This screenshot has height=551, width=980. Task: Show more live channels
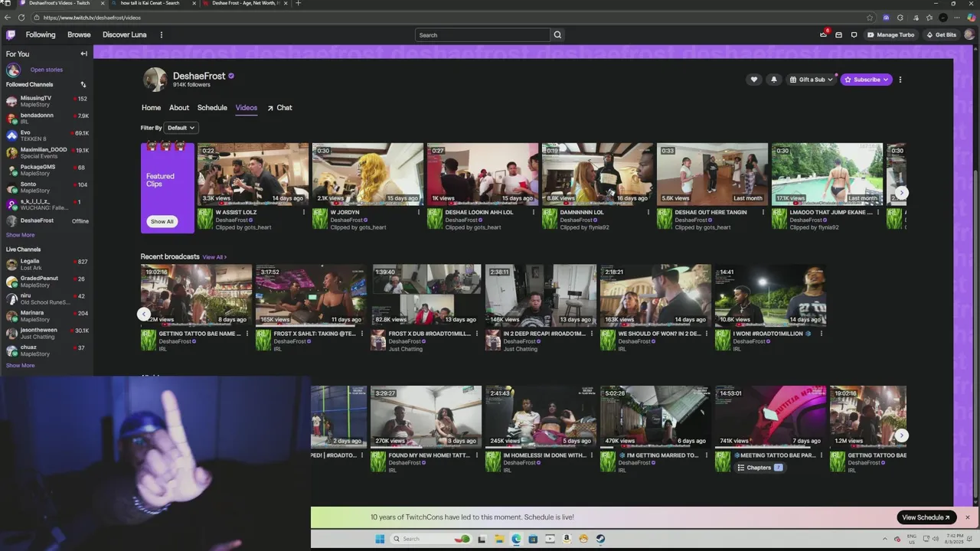[21, 365]
